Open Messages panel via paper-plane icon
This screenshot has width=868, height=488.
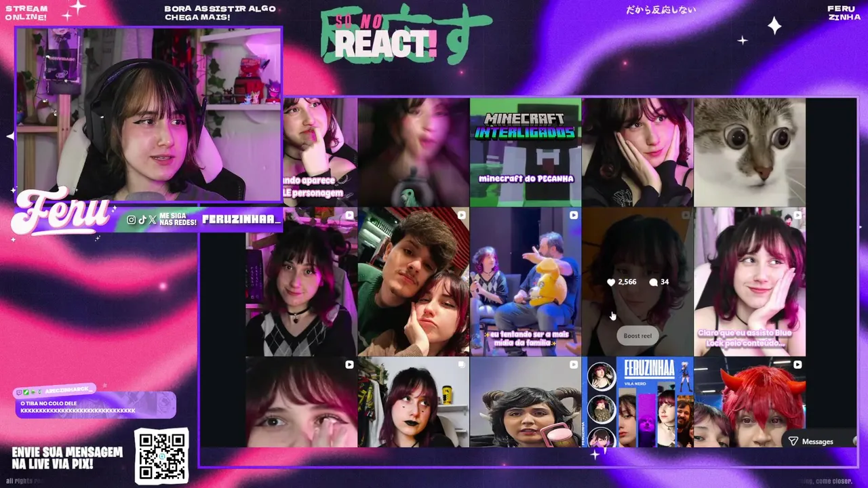(x=793, y=441)
